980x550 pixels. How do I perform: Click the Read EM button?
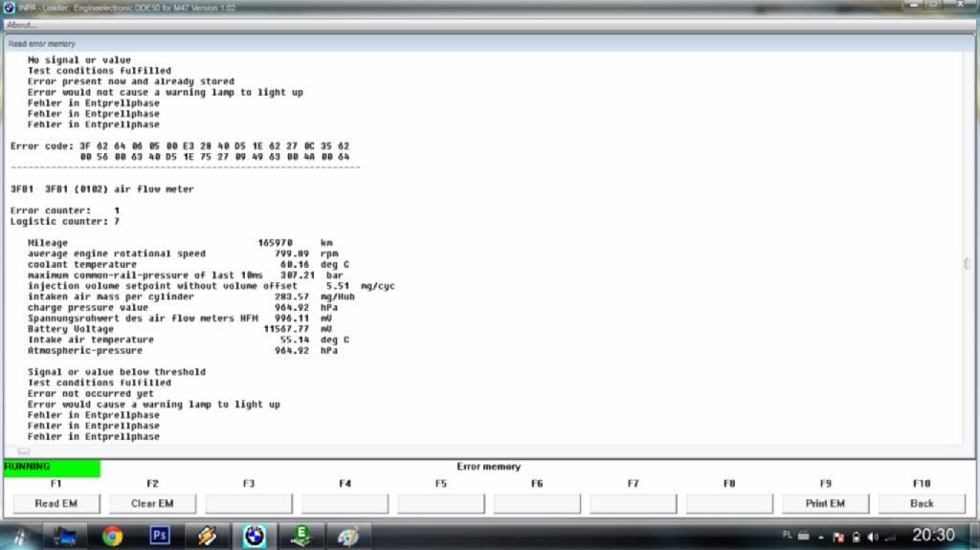pos(56,503)
